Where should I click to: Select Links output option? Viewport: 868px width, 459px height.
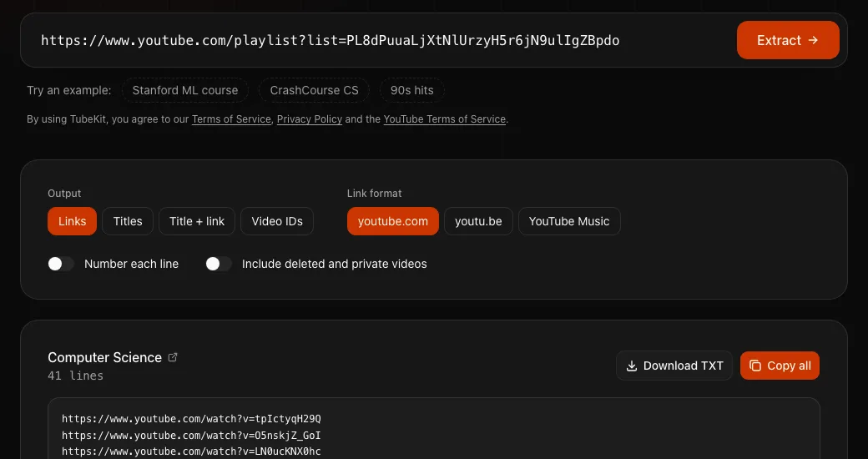pos(72,221)
